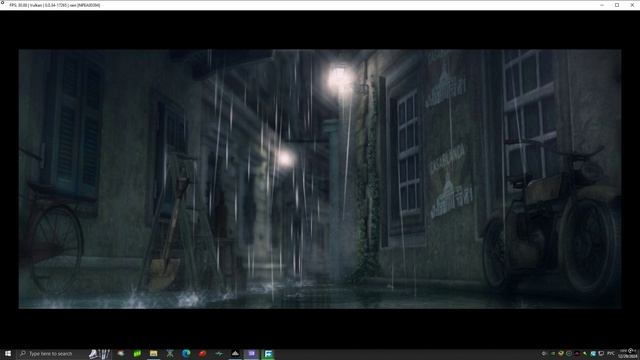640x360 pixels.
Task: Open the red taskbar app icon
Action: [202, 353]
